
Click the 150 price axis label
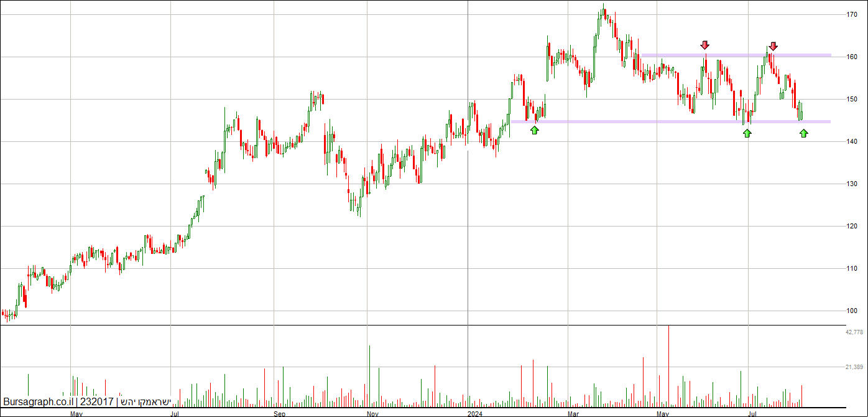click(852, 99)
